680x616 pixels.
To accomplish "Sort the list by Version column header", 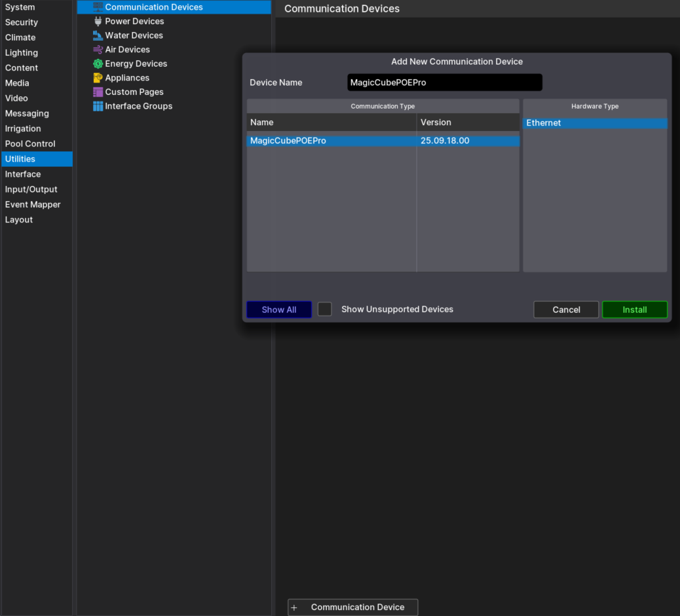I will click(467, 122).
